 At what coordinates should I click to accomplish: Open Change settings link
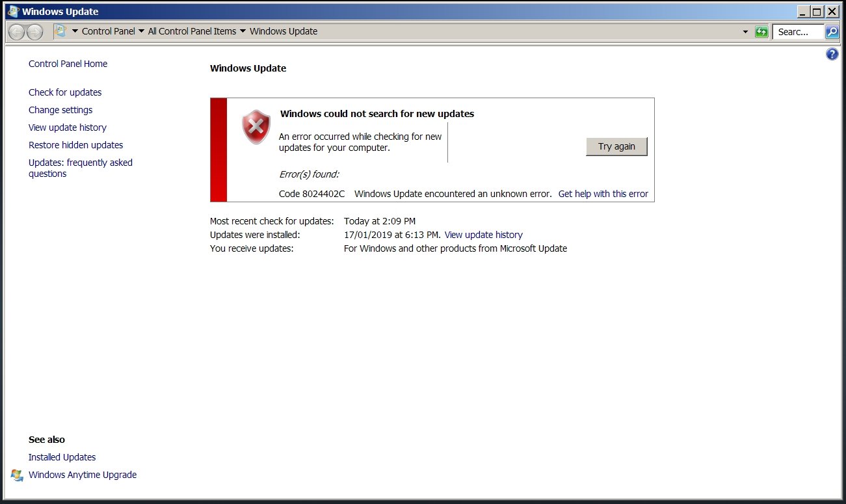coord(60,110)
